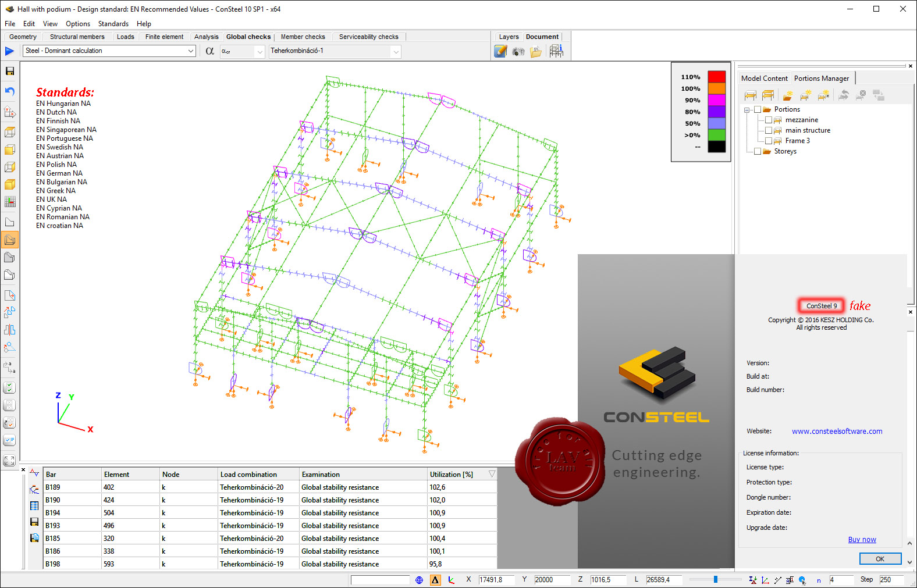Screen dimensions: 917x588
Task: Click the slider handle in the status bar
Action: (x=715, y=579)
